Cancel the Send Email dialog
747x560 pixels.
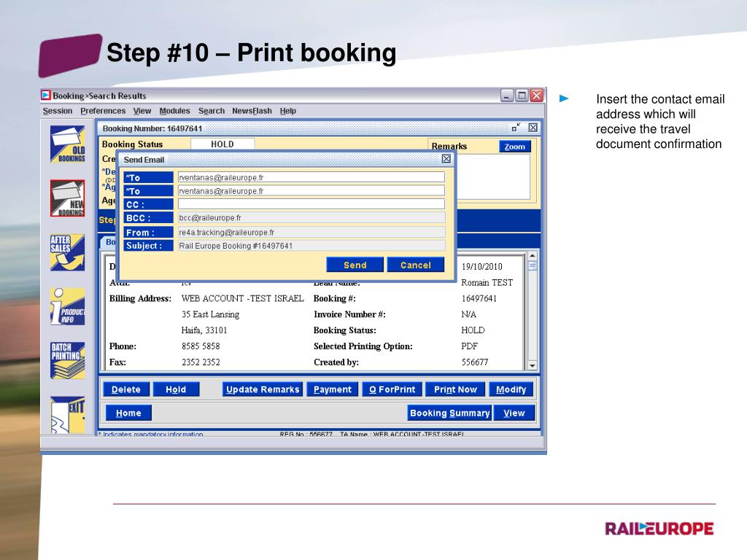click(415, 265)
